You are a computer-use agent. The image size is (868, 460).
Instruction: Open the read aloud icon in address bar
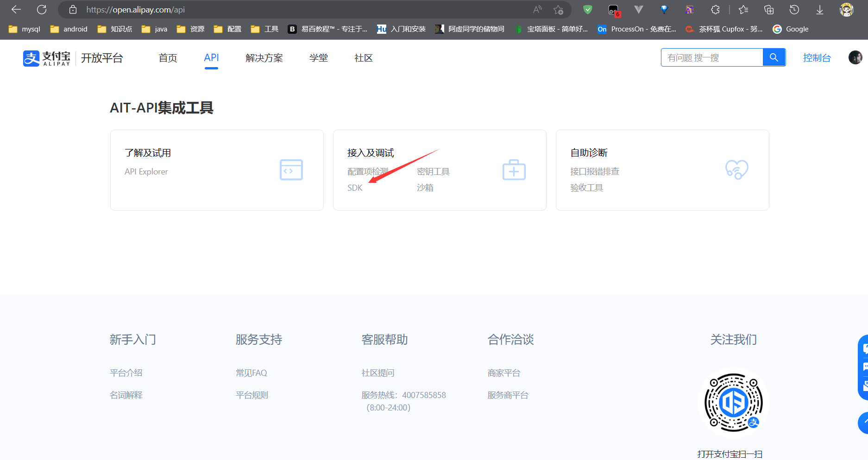click(x=537, y=9)
